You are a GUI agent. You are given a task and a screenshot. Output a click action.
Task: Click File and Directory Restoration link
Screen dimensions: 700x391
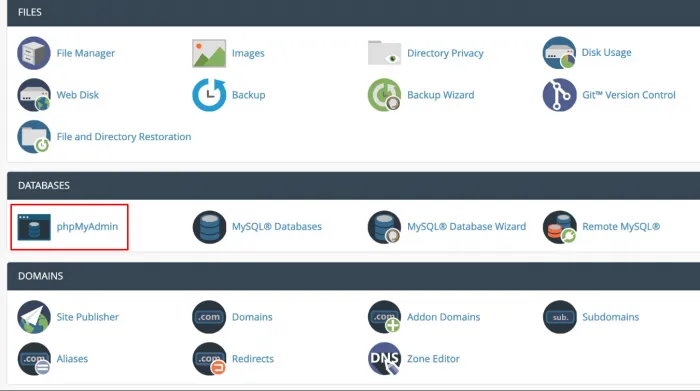point(124,137)
